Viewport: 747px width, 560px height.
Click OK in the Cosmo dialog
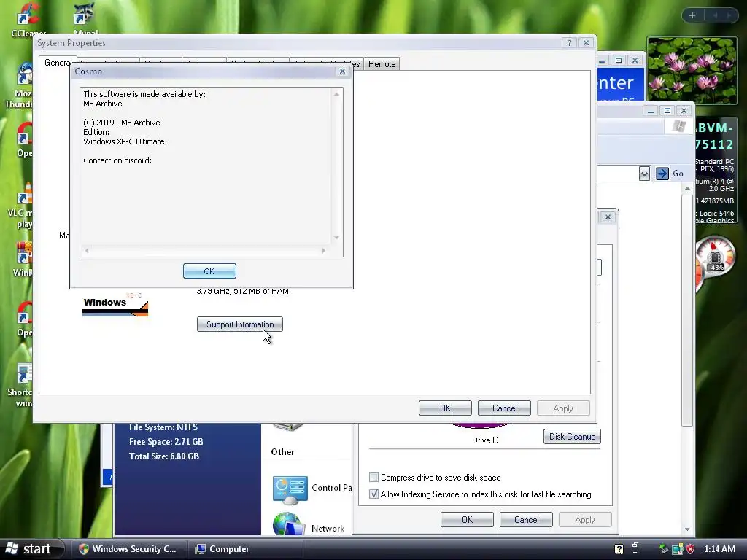pyautogui.click(x=209, y=271)
